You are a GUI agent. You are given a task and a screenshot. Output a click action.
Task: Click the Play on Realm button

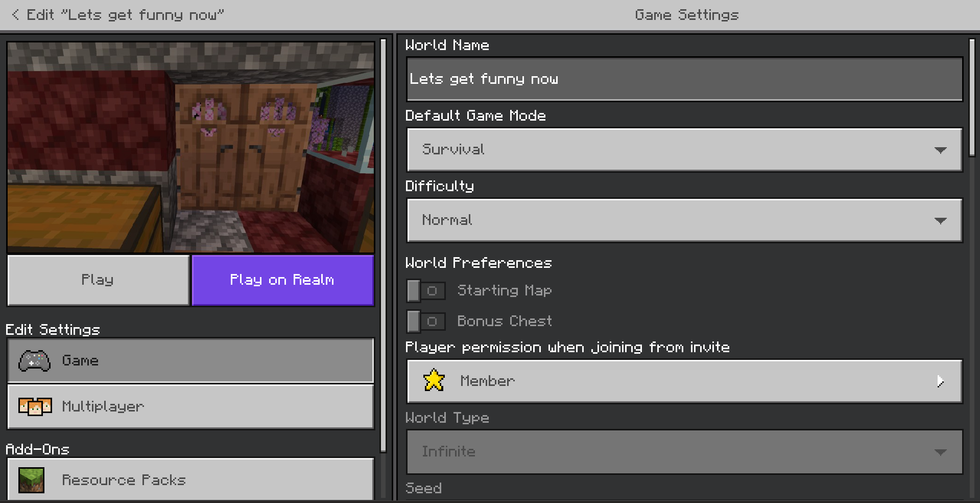[x=283, y=280]
